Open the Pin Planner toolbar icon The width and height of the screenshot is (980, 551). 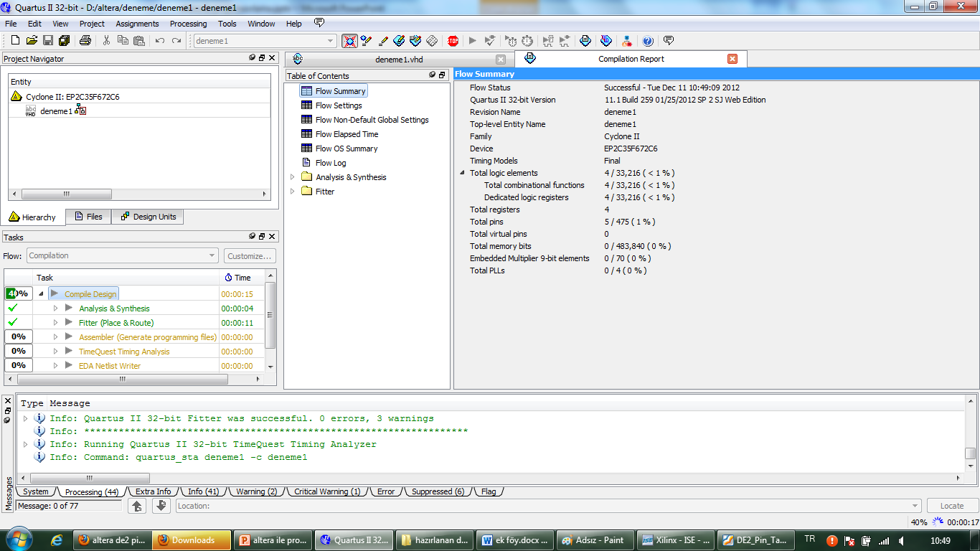(400, 41)
